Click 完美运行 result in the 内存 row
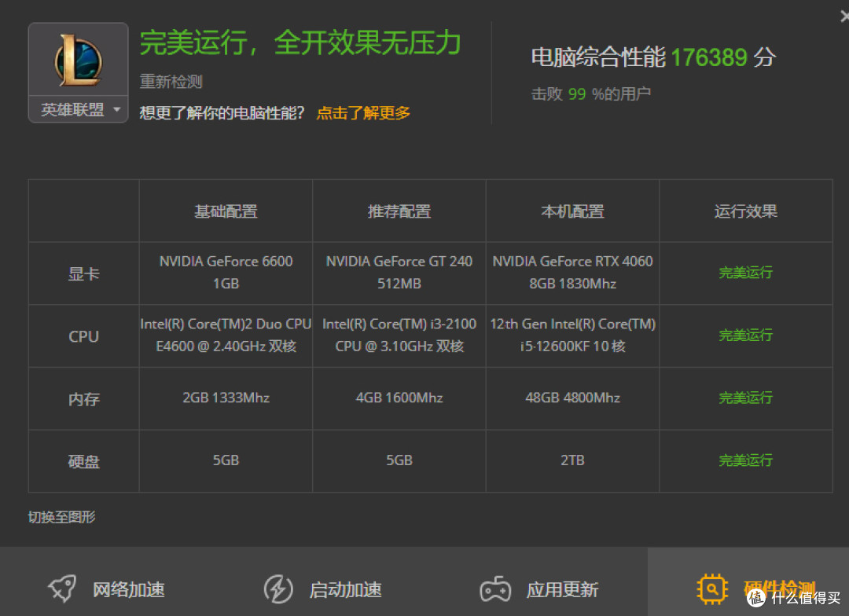The width and height of the screenshot is (849, 616). pyautogui.click(x=745, y=398)
